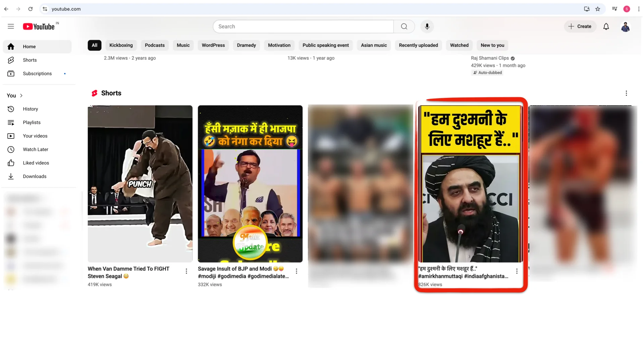This screenshot has height=362, width=644.
Task: Select the Podcasts filter chip
Action: click(x=155, y=45)
